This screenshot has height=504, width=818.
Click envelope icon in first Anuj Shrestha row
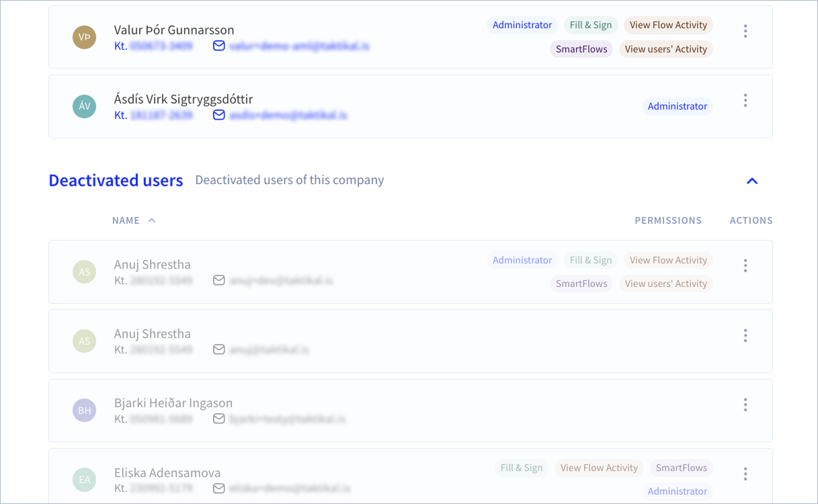[218, 280]
